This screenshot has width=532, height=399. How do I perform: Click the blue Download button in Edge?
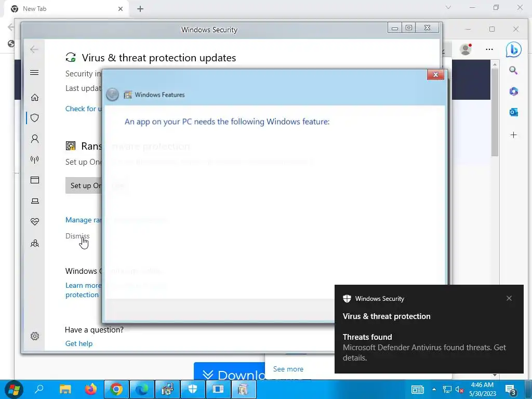coord(229,372)
